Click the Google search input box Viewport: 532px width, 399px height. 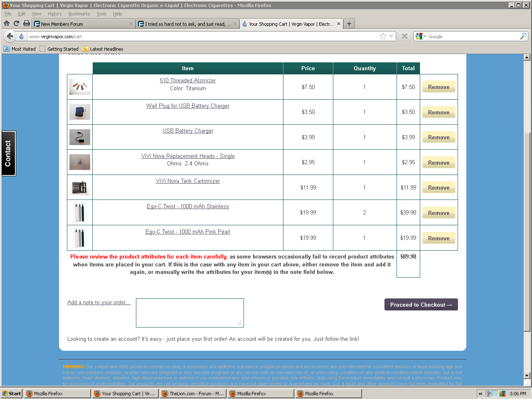[473, 37]
